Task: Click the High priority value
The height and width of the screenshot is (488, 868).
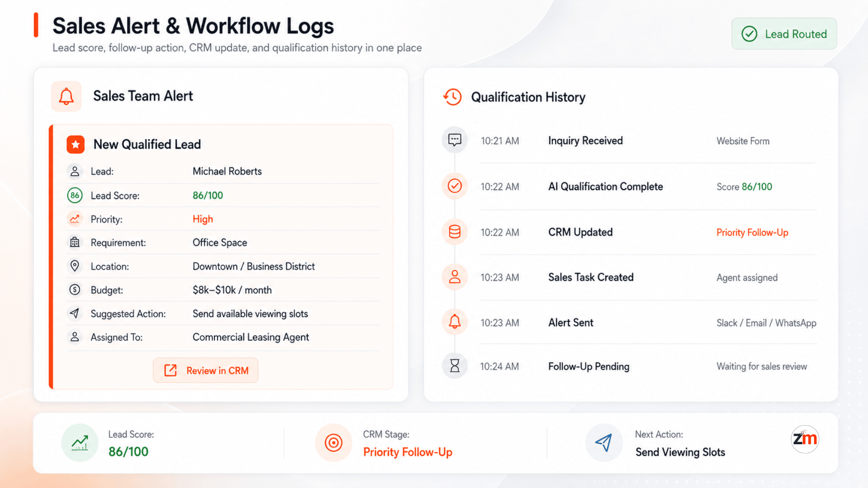Action: tap(203, 219)
